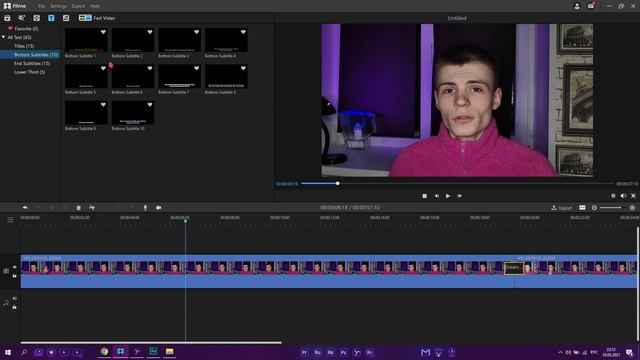The width and height of the screenshot is (640, 360).
Task: Lock the video track
Action: click(x=15, y=276)
